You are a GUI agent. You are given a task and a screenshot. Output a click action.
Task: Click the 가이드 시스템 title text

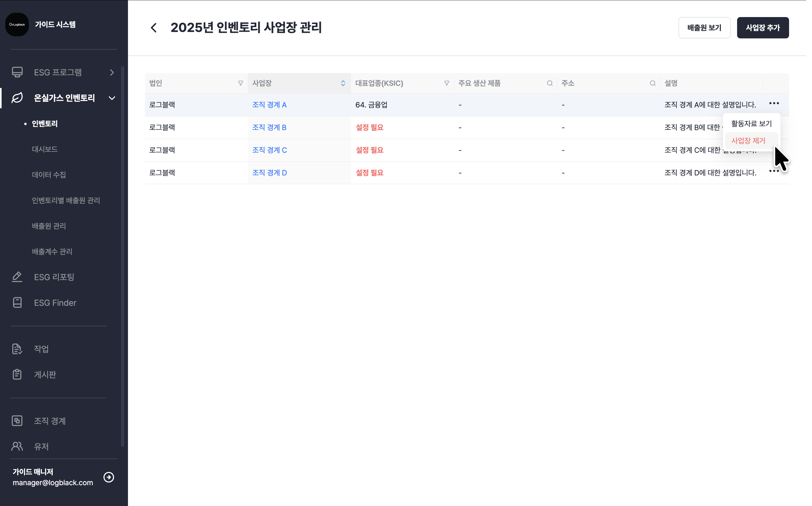tap(55, 25)
